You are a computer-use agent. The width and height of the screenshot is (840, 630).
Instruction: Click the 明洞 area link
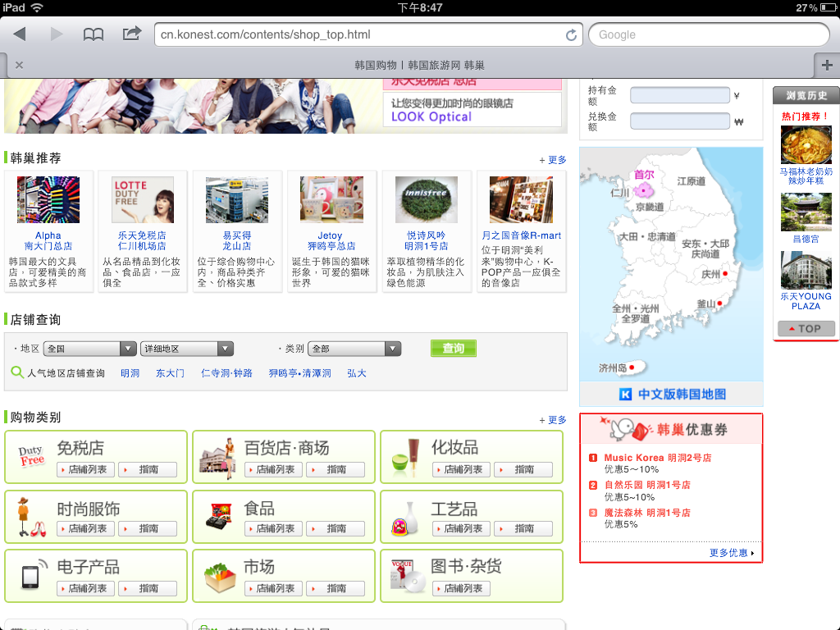coord(130,373)
